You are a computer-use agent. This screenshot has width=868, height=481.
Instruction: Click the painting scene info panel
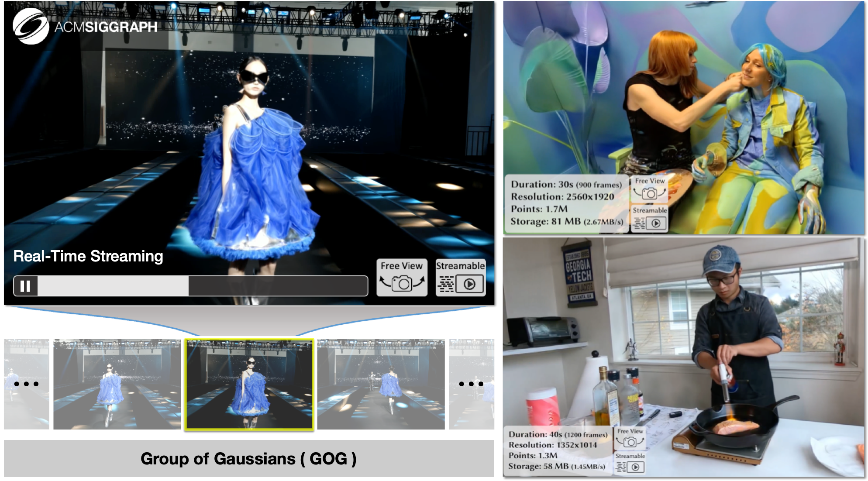click(x=567, y=203)
